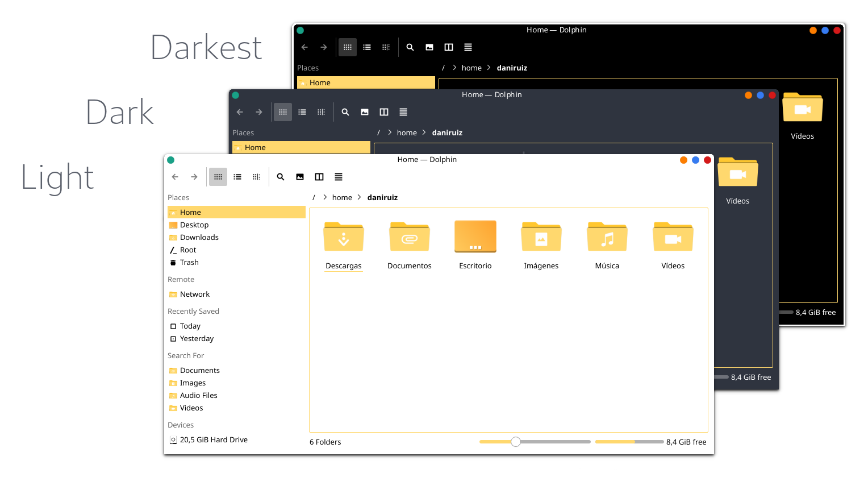Select Downloads in the Places panel
The image size is (868, 477).
point(236,238)
